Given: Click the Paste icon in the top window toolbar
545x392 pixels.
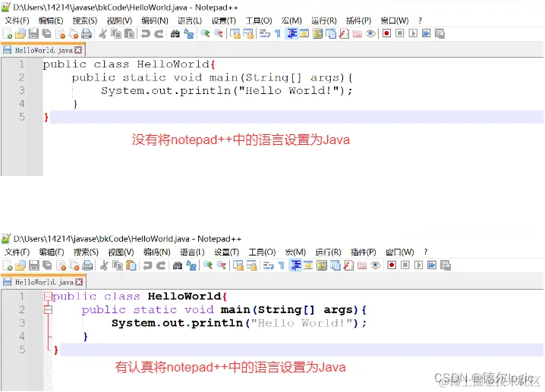Looking at the screenshot, I should [x=129, y=33].
